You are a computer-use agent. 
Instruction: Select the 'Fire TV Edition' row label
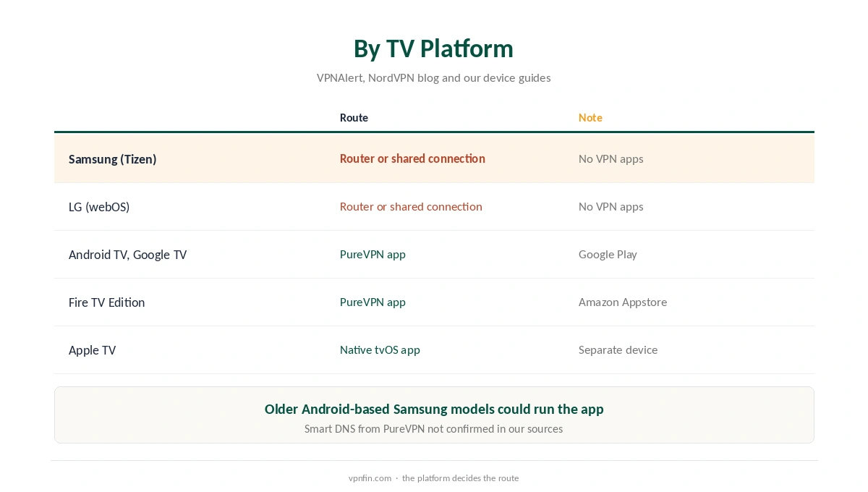point(106,302)
